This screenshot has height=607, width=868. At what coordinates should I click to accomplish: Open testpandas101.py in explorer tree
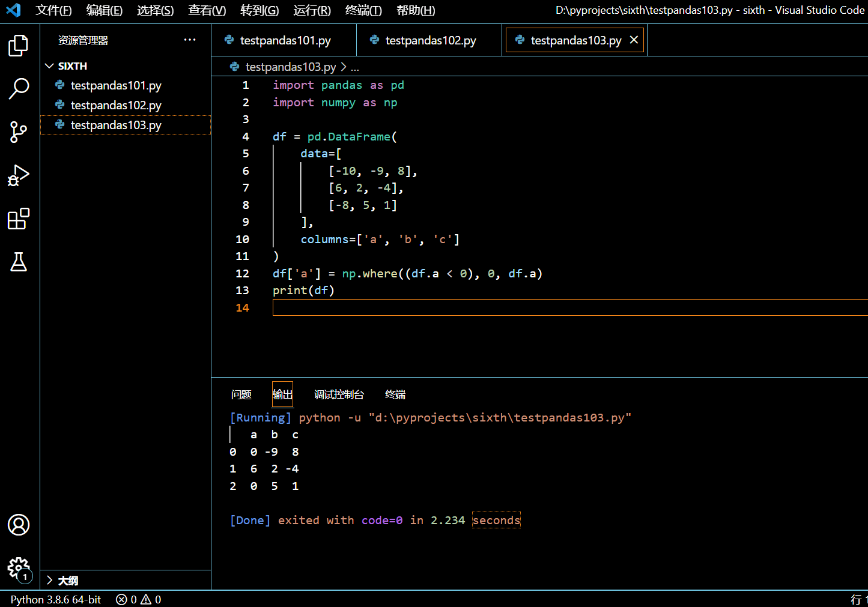(126, 85)
